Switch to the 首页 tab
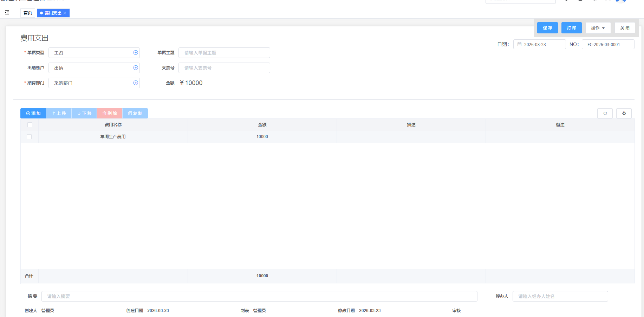Screen dimensions: 644x317 (28, 13)
